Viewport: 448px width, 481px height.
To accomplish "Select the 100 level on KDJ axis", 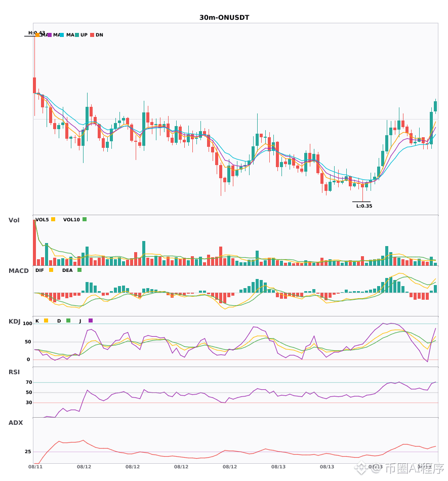I will tap(27, 324).
